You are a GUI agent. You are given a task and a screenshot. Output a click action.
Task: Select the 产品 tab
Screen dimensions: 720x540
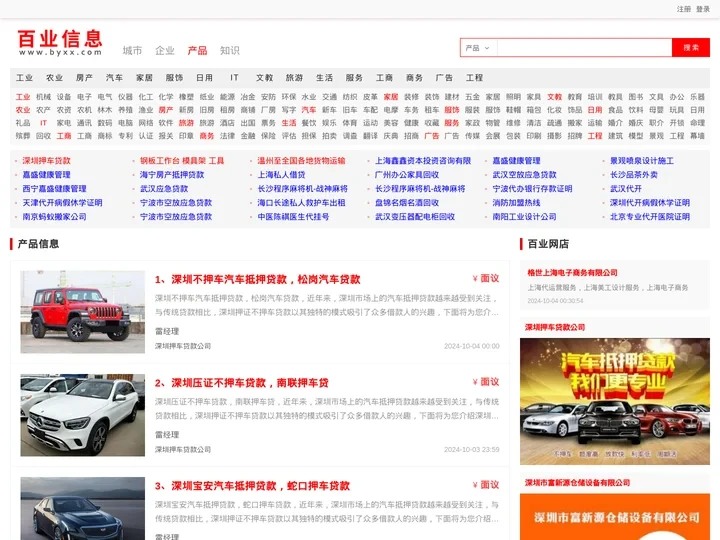click(197, 51)
